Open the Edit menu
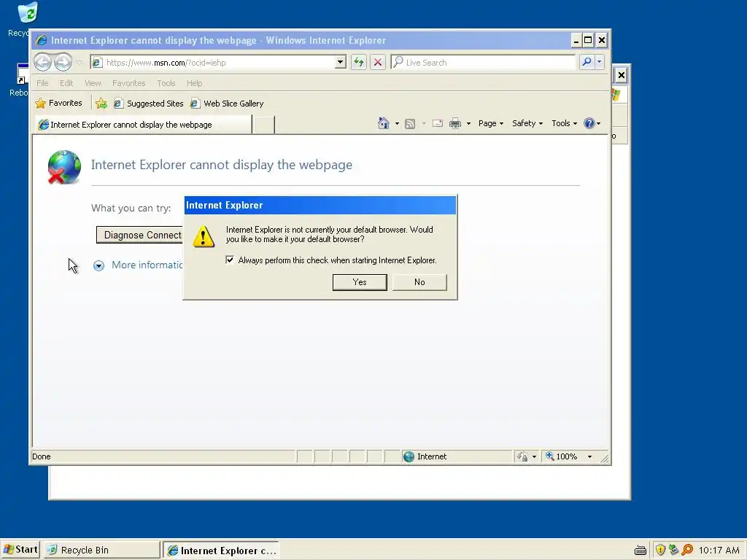 [66, 83]
